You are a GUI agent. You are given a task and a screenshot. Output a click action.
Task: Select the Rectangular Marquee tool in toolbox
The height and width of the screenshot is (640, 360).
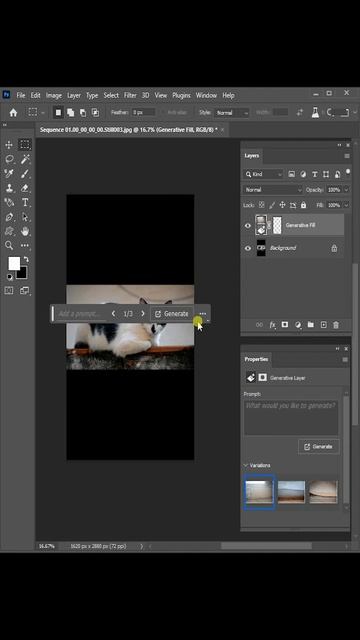point(25,144)
